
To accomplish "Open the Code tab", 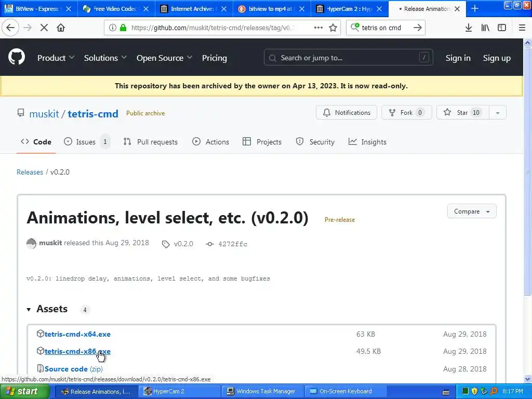I will point(36,142).
